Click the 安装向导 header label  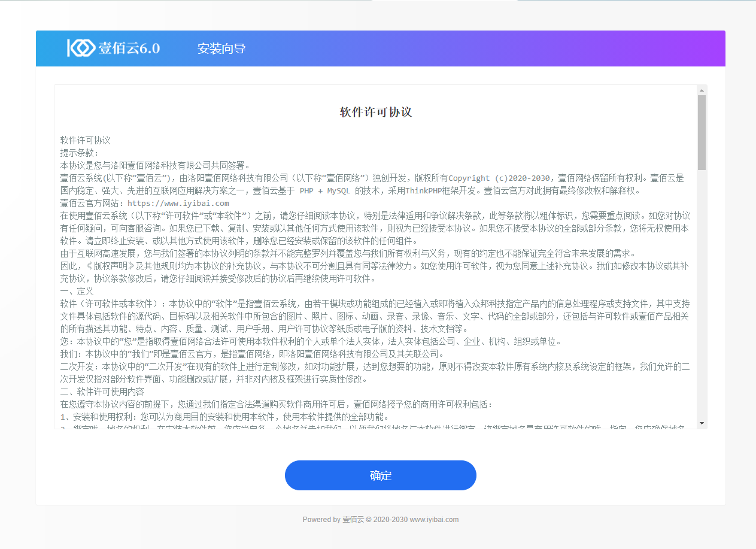221,48
